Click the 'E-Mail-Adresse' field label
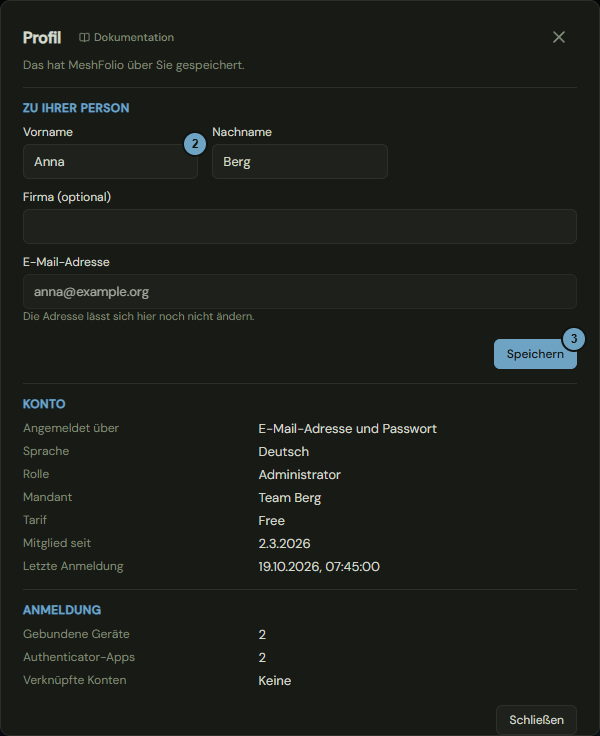The image size is (600, 736). pos(66,262)
